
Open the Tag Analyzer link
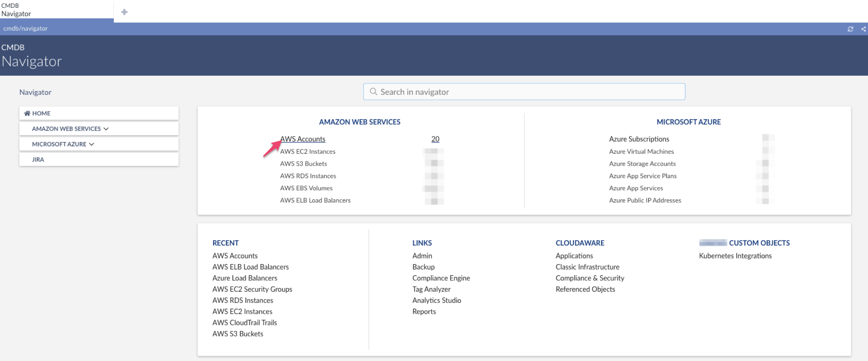click(x=431, y=289)
